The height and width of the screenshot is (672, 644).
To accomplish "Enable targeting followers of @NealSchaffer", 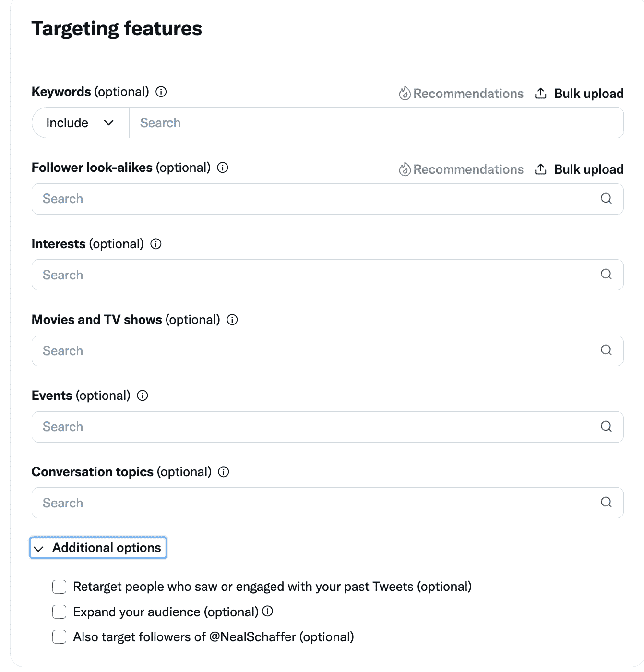I will tap(59, 636).
